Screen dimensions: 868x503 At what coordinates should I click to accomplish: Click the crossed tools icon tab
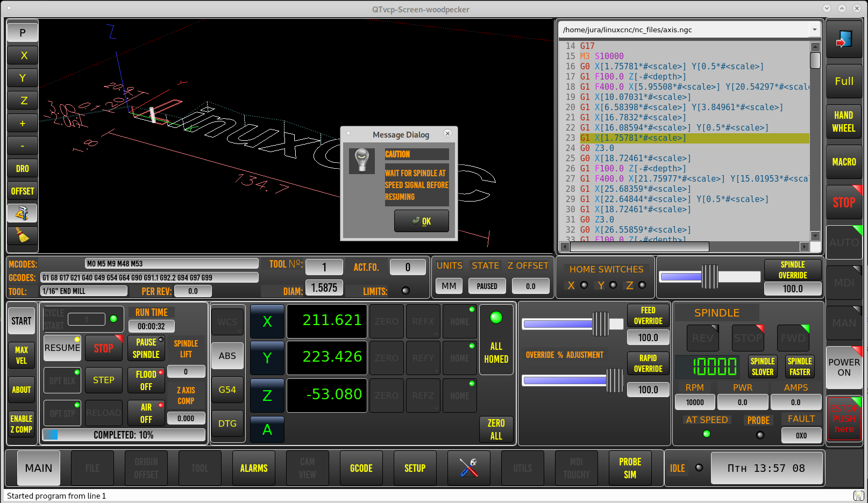click(x=469, y=468)
